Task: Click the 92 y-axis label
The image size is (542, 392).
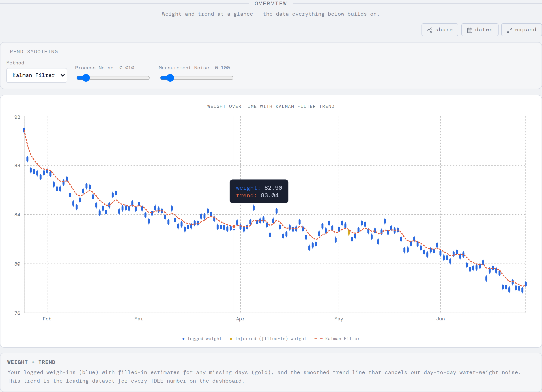Action: pyautogui.click(x=17, y=117)
